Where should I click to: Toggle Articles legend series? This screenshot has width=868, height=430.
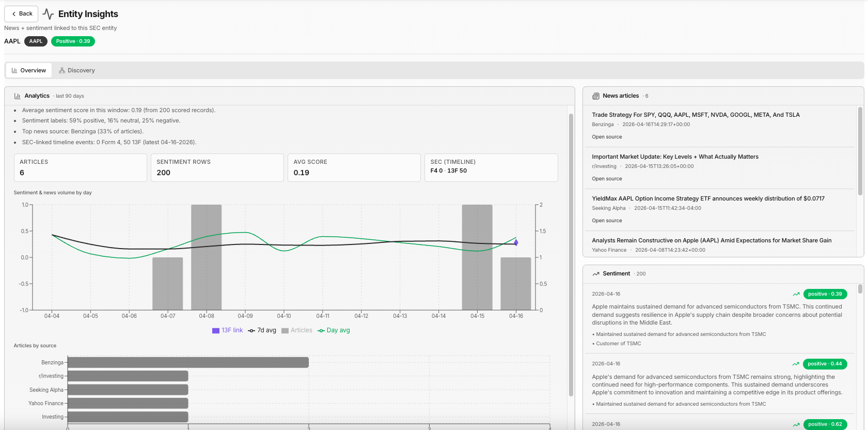click(x=297, y=330)
